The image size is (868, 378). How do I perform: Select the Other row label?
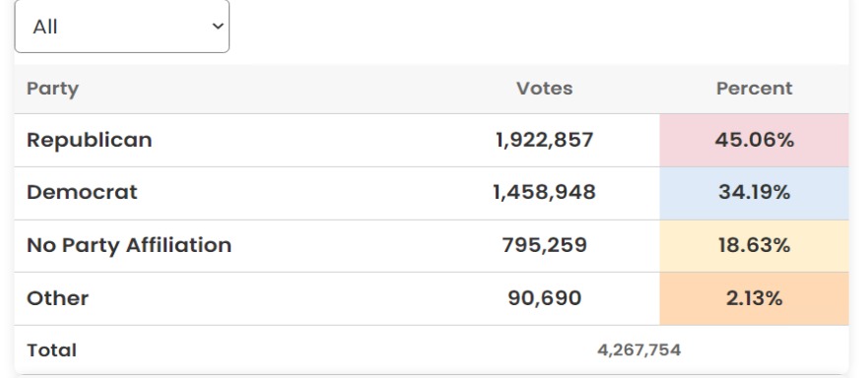pyautogui.click(x=57, y=298)
